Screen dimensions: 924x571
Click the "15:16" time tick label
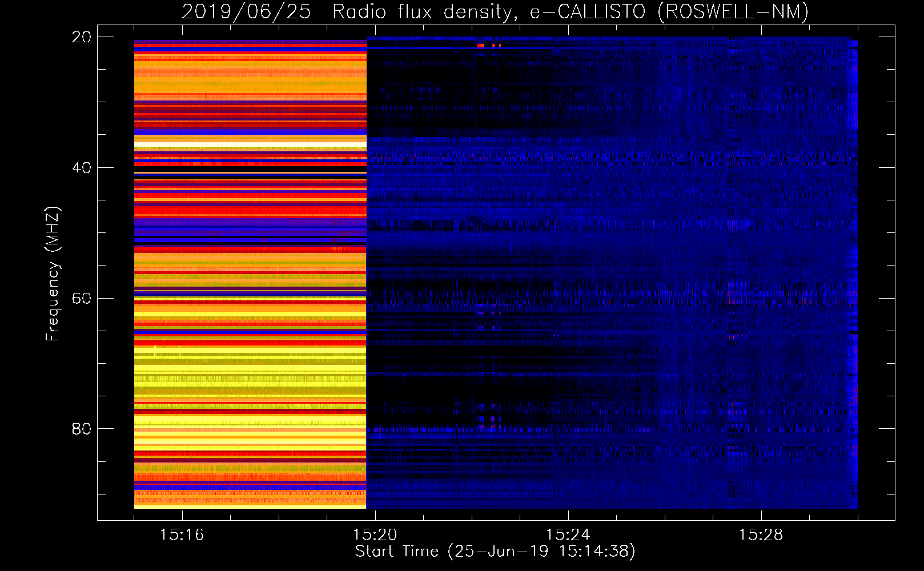click(182, 535)
